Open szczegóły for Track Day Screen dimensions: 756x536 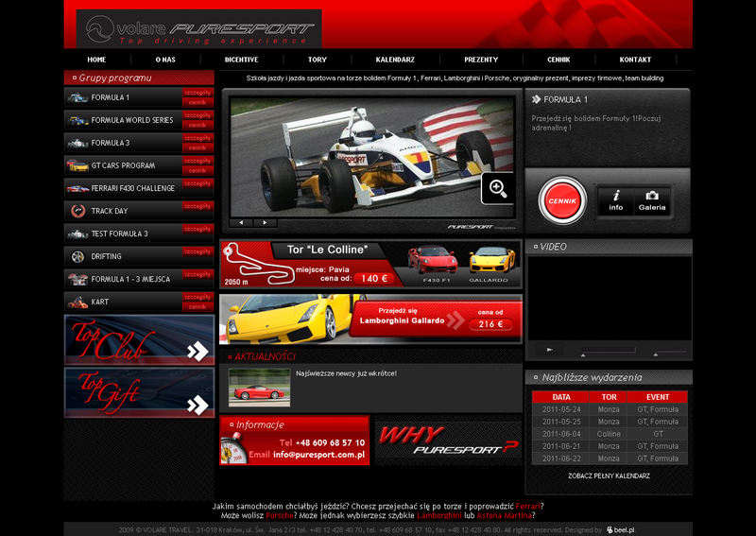coord(198,206)
